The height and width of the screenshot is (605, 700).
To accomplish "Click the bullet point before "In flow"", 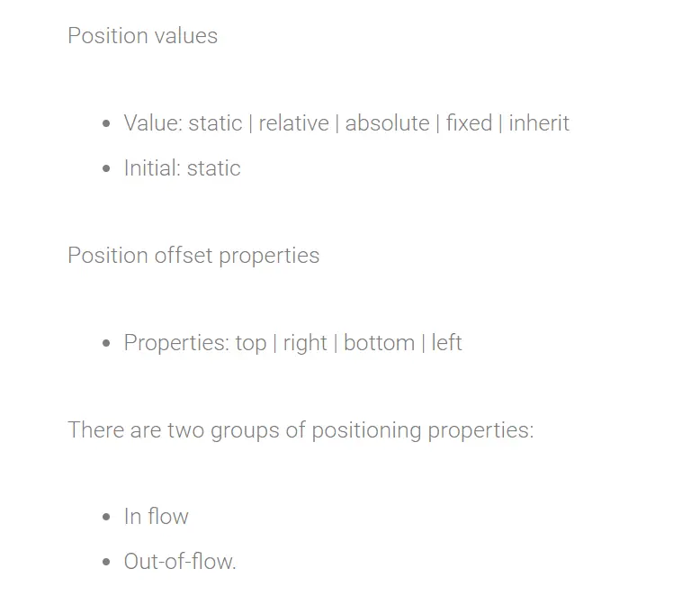I will pyautogui.click(x=107, y=518).
